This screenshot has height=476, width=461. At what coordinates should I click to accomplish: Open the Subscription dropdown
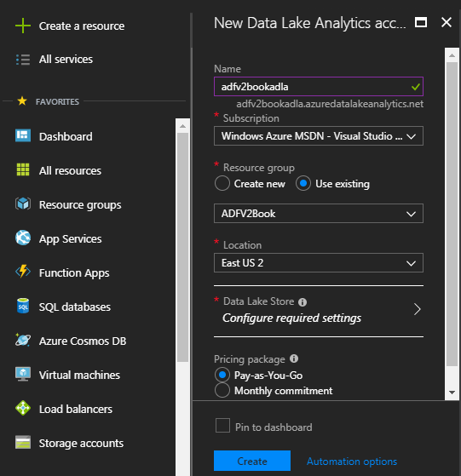click(318, 136)
